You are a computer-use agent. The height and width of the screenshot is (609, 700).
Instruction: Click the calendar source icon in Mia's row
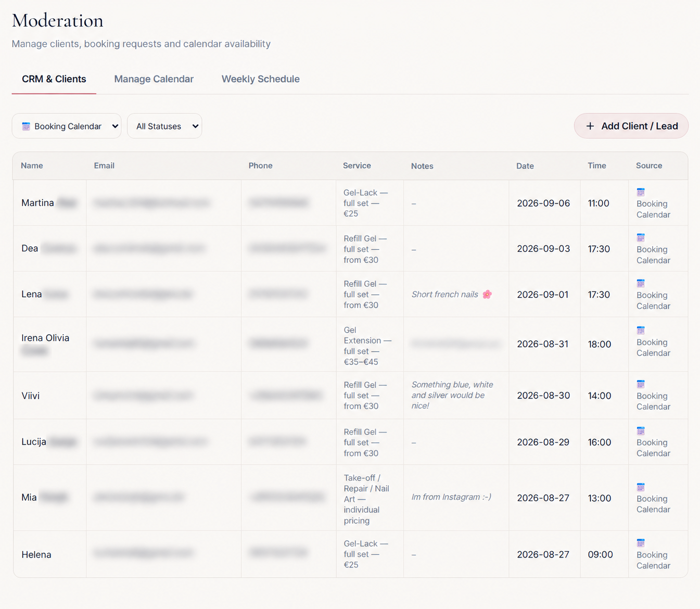(x=641, y=487)
